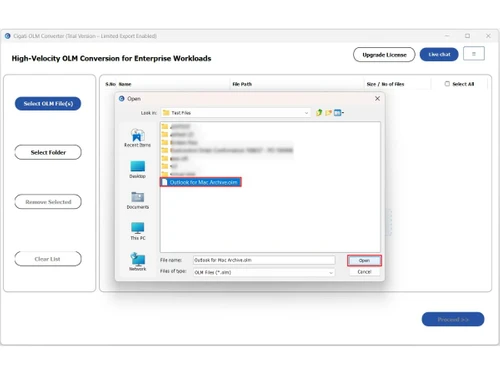Click the File Path column header
This screenshot has height=375, width=500.
242,84
